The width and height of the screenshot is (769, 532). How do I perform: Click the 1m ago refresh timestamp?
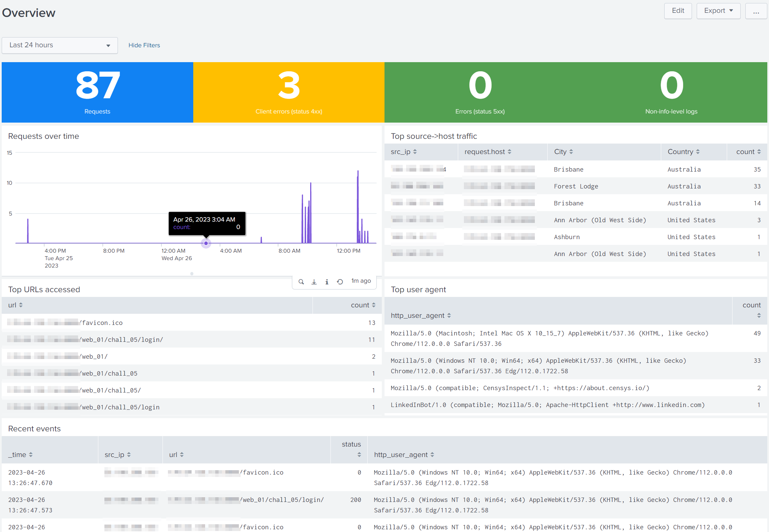[x=361, y=281]
